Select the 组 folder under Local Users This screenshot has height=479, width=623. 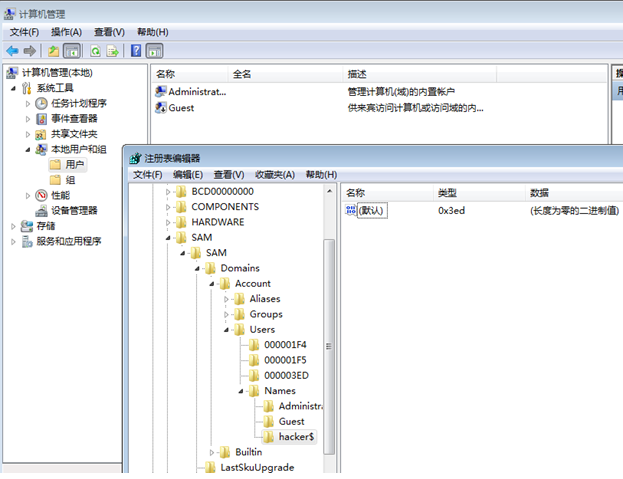pyautogui.click(x=70, y=180)
